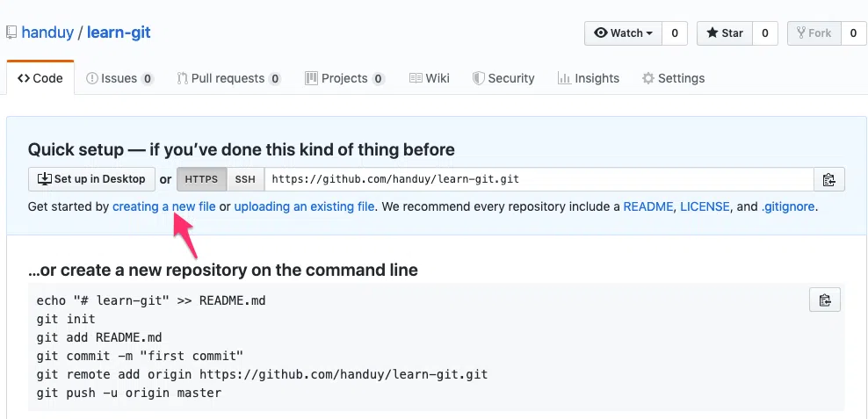Select the HTTPS protocol toggle
868x419 pixels.
click(x=201, y=179)
